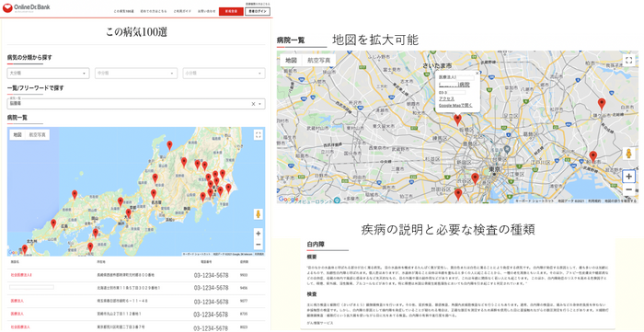Toggle fullscreen on the Japan map

(258, 135)
